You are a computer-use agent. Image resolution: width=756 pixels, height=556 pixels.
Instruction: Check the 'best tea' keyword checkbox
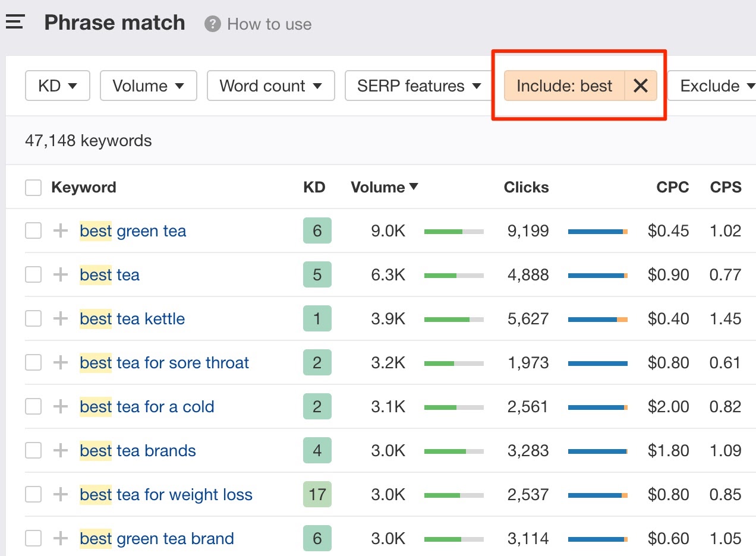click(33, 274)
